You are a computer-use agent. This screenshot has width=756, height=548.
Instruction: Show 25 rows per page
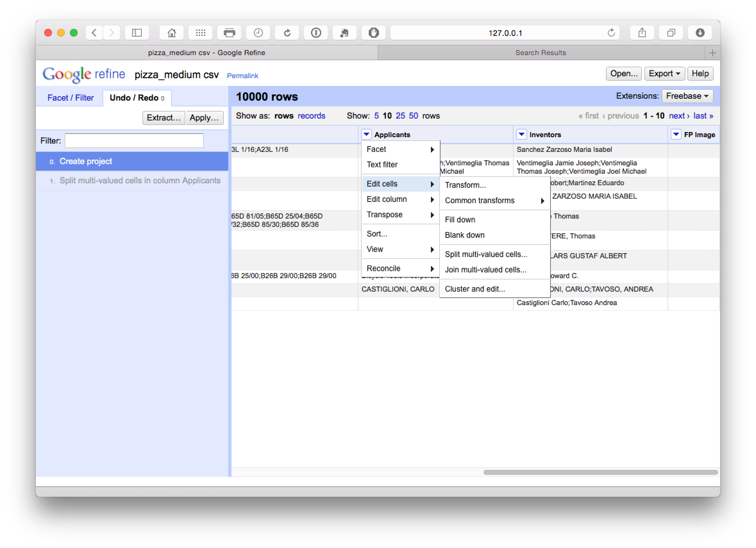click(x=400, y=116)
